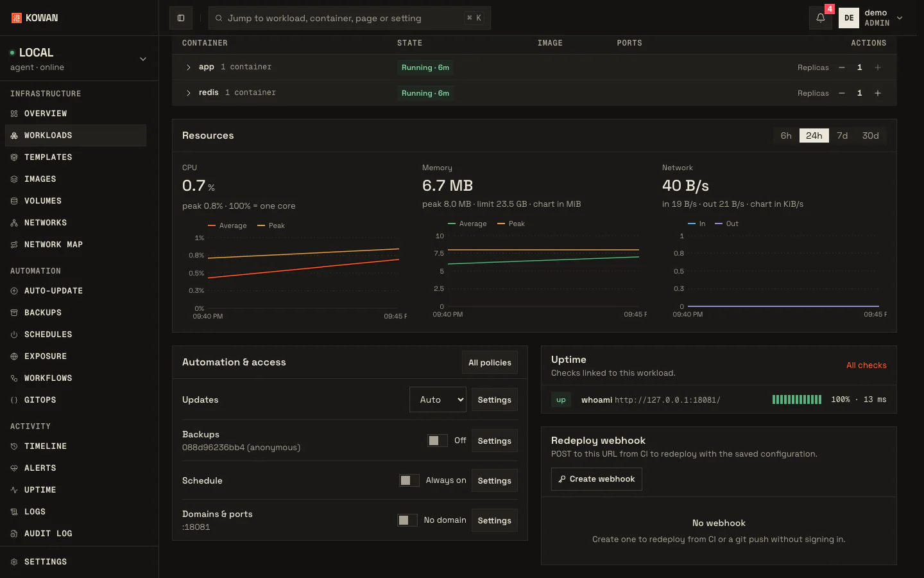The width and height of the screenshot is (924, 578).
Task: Open the notifications bell
Action: coord(821,18)
